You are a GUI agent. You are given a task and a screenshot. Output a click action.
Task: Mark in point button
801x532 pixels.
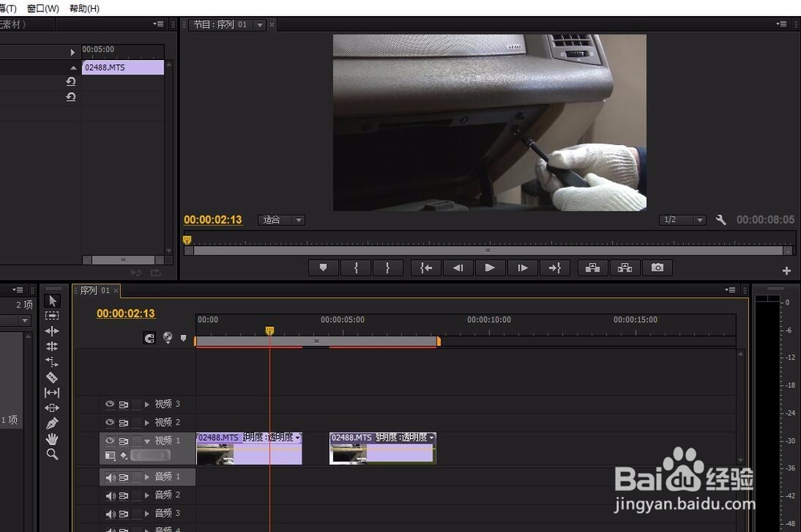tap(356, 268)
